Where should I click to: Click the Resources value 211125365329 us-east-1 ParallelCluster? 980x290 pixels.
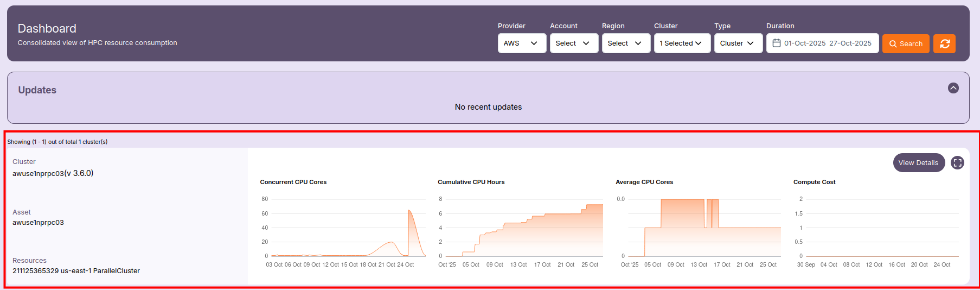point(76,270)
